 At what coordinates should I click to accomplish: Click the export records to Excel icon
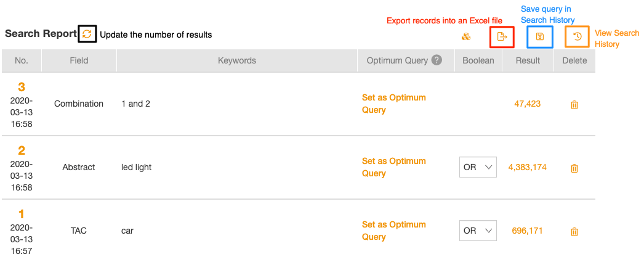(x=502, y=37)
